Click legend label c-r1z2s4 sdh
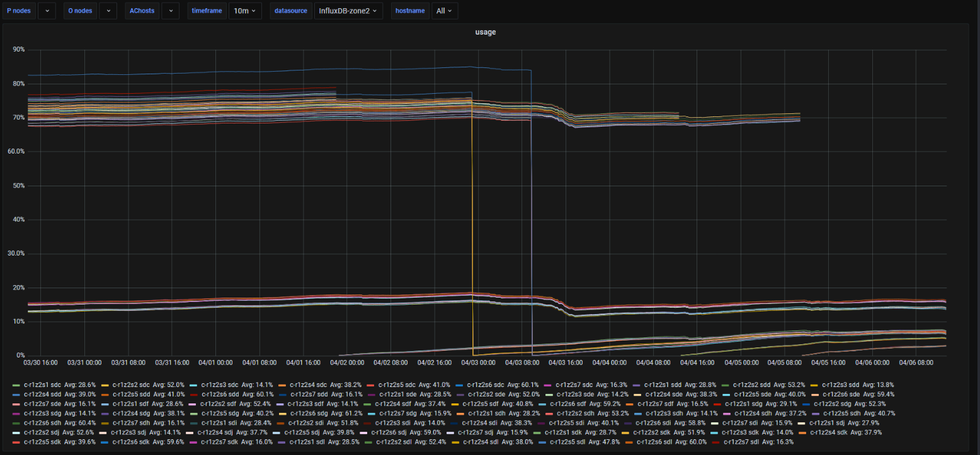Screen dimensions: 980x455 (x=752, y=413)
